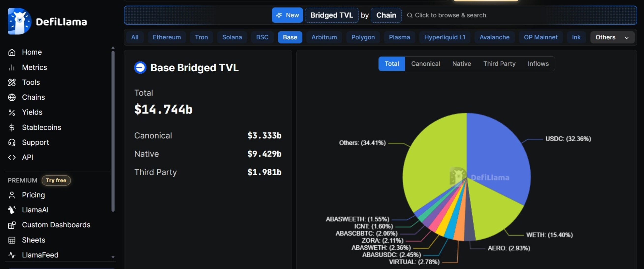Open LlamaFeed from the sidebar

pos(40,255)
